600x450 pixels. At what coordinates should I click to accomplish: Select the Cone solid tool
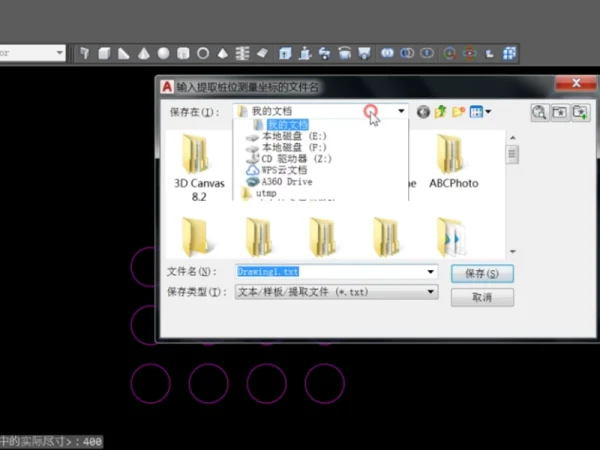143,53
